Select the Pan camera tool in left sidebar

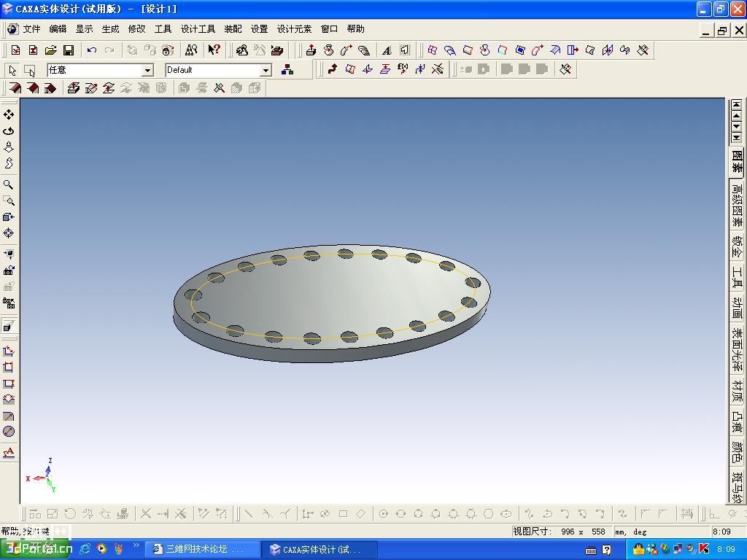coord(9,114)
